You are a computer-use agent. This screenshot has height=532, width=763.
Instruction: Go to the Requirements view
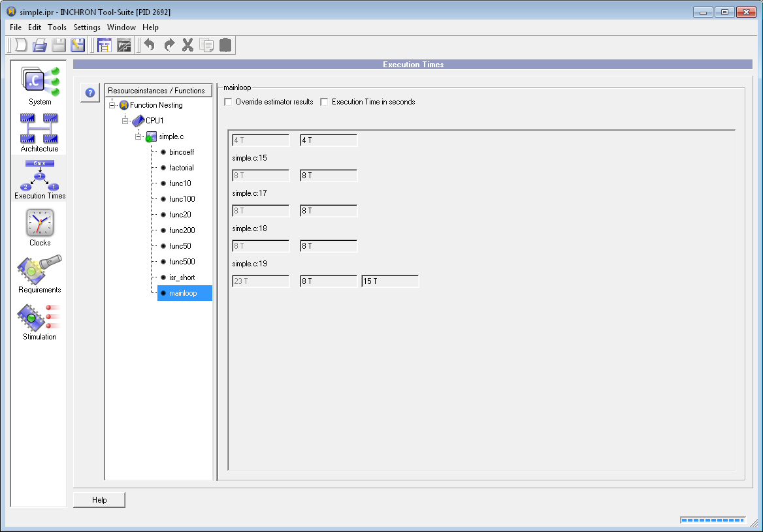tap(39, 274)
